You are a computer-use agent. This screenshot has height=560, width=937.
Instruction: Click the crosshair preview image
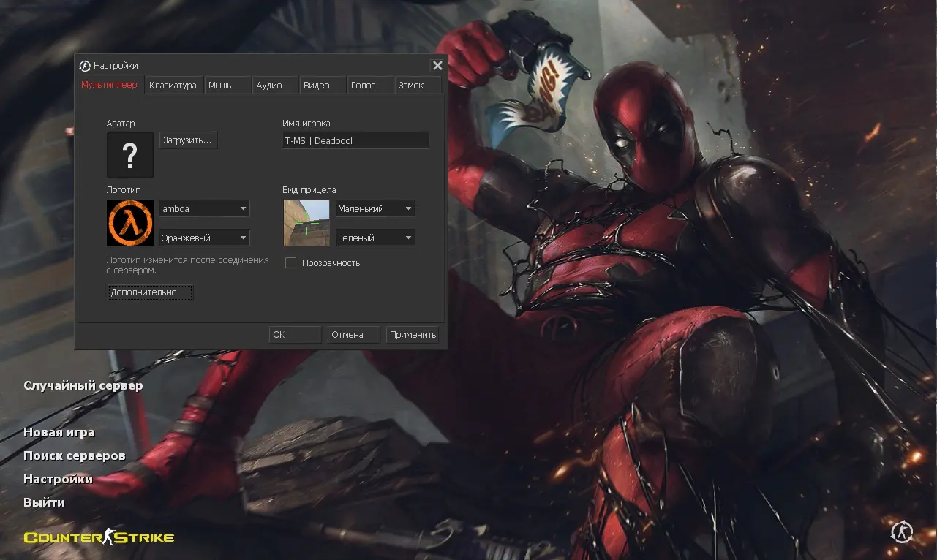[306, 223]
